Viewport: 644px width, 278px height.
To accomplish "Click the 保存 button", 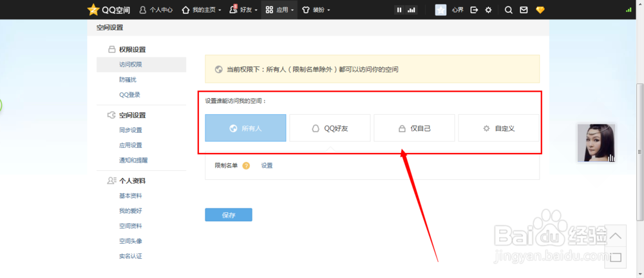I will tap(229, 215).
